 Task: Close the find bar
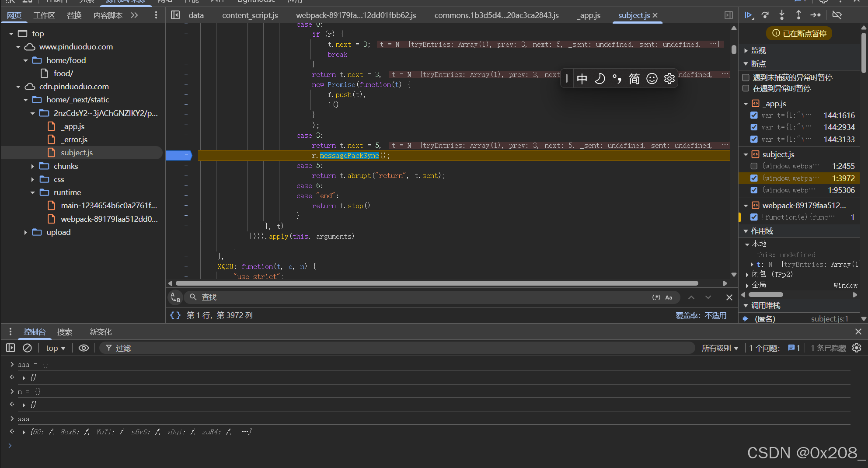pos(729,297)
